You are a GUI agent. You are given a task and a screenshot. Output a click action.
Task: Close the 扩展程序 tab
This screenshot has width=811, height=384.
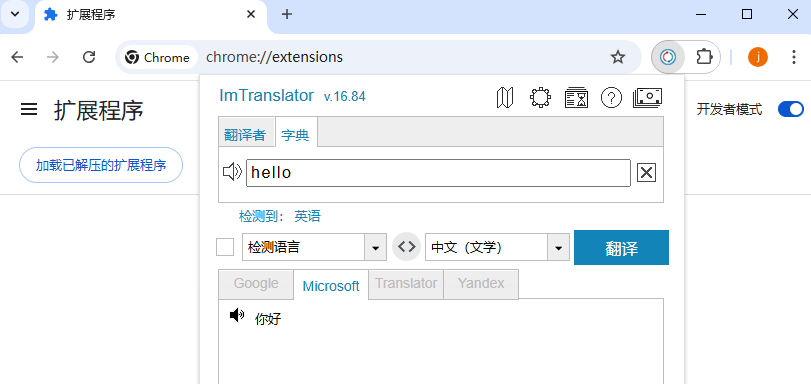pyautogui.click(x=251, y=14)
